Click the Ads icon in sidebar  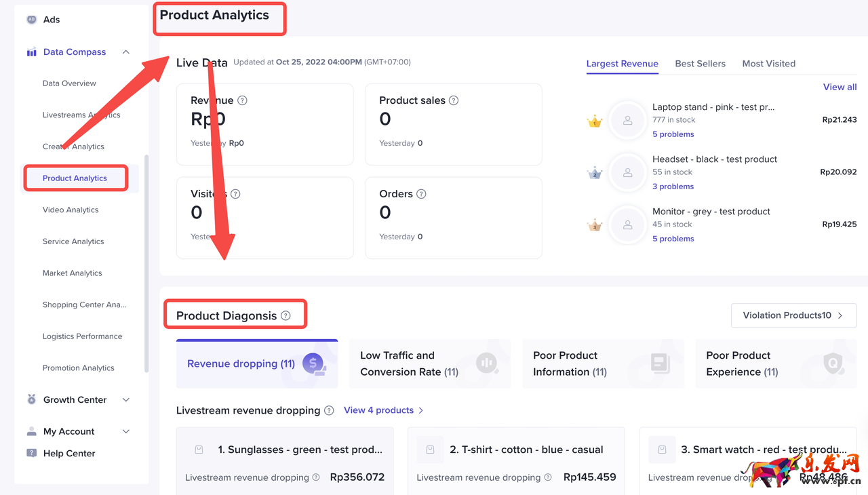pos(31,20)
